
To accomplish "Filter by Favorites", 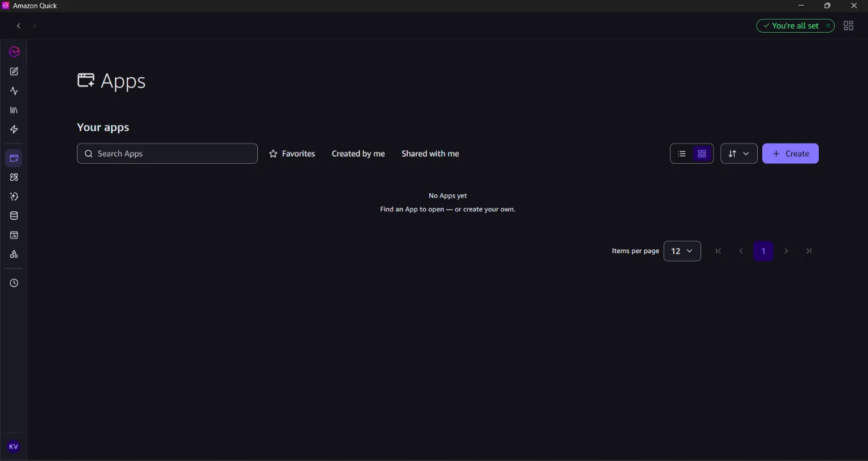I will pyautogui.click(x=292, y=154).
